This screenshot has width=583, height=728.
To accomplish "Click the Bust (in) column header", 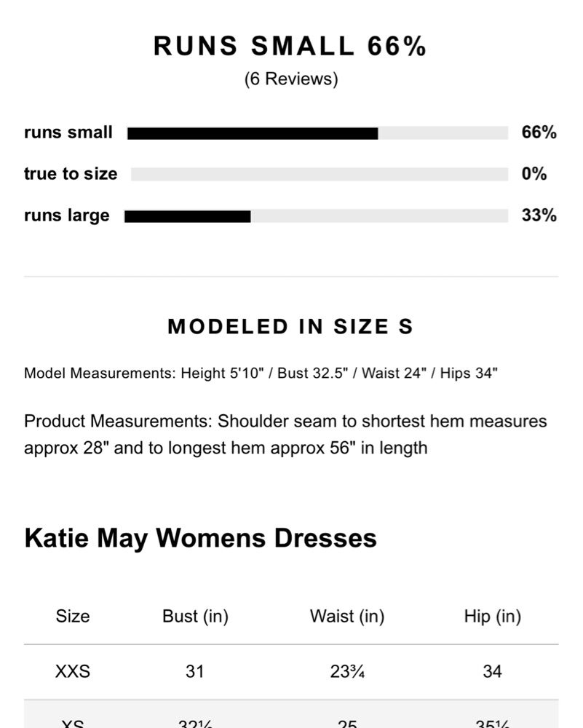I will pyautogui.click(x=195, y=617).
